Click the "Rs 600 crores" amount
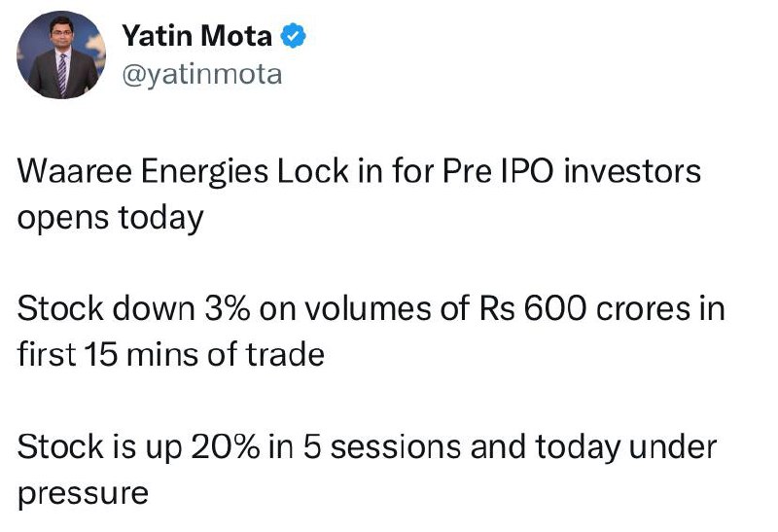The image size is (778, 532). 584,308
